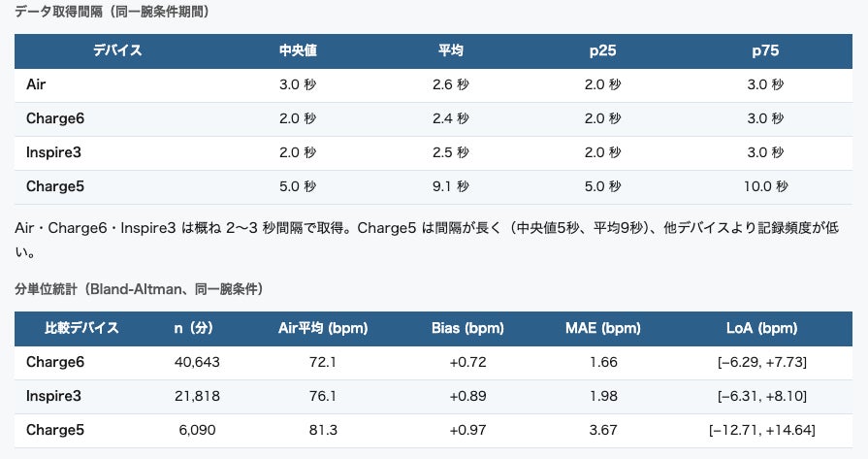Click the LoA (bpm) column header
This screenshot has width=868, height=459.
coord(761,328)
